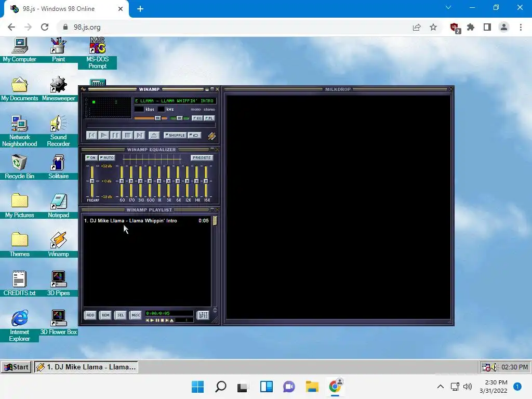Select the DJ Mike Llama playlist track
Viewport: 532px width, 399px height.
(147, 220)
